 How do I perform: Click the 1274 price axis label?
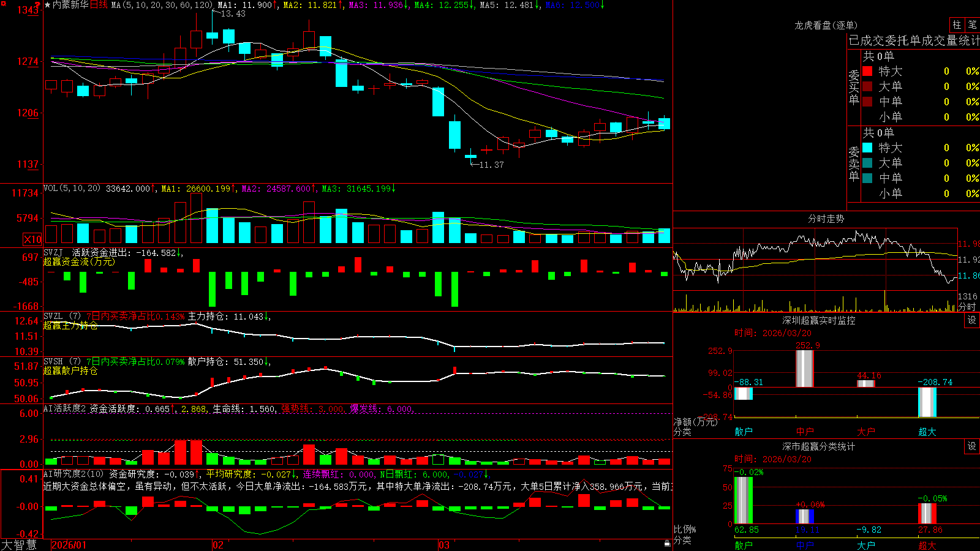(28, 61)
